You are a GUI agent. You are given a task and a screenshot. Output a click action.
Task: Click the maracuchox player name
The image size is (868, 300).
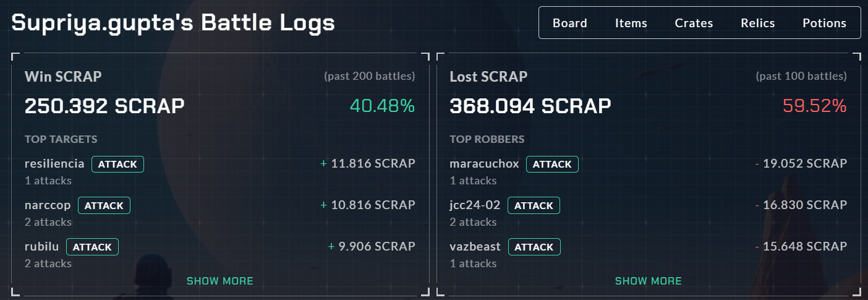(484, 164)
